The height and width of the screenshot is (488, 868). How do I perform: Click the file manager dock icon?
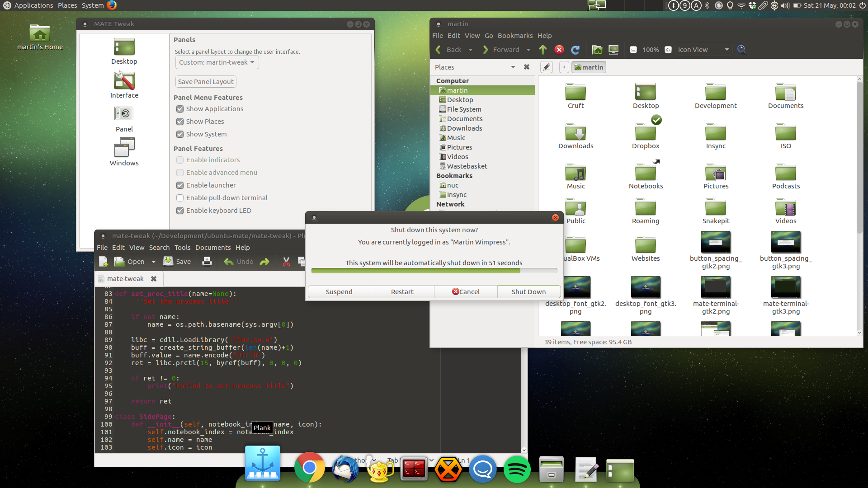click(x=551, y=468)
